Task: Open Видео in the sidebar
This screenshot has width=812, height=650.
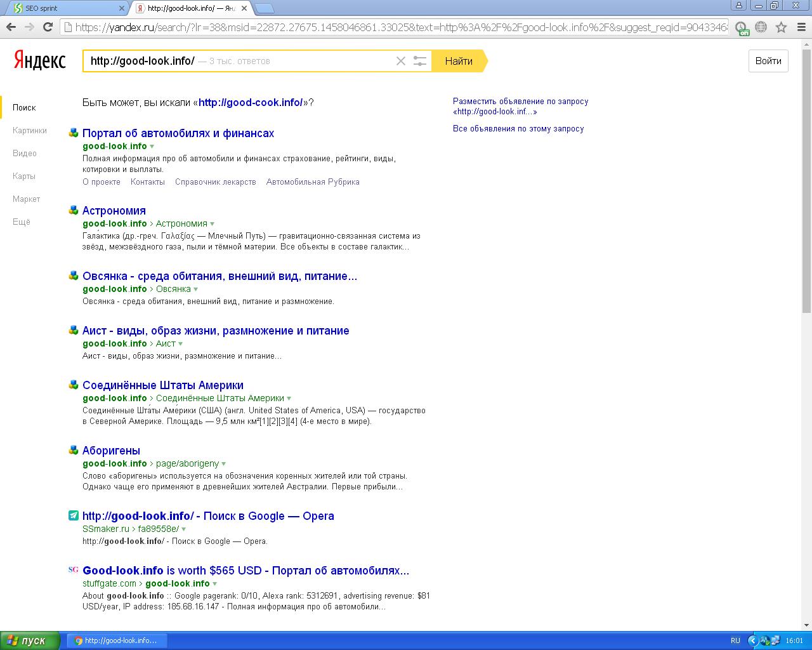Action: point(25,153)
